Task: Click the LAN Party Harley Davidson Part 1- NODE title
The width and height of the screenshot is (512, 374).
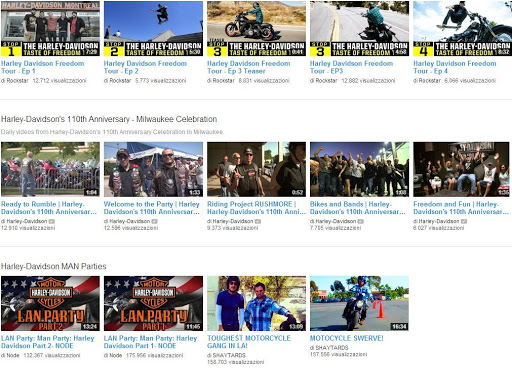Action: pos(150,342)
